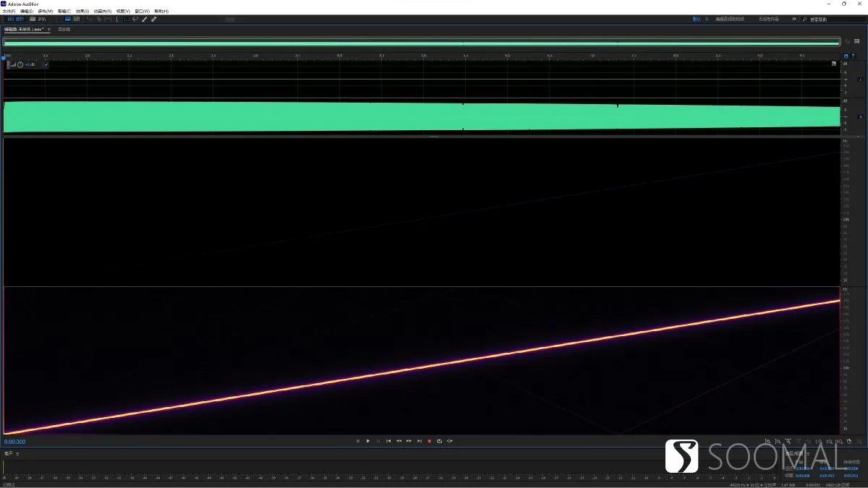Image resolution: width=868 pixels, height=488 pixels.
Task: Move playhead to next marker
Action: click(419, 441)
